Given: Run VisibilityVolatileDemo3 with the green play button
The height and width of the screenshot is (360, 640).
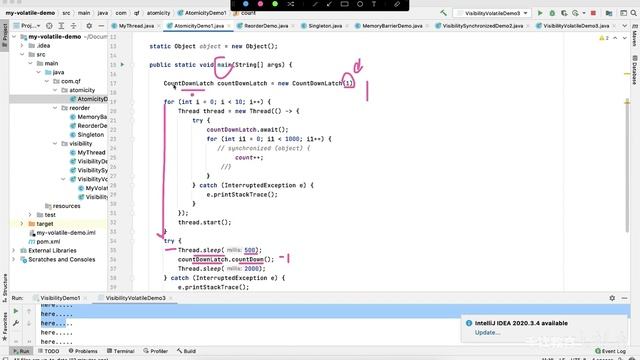Looking at the screenshot, I should click(540, 13).
